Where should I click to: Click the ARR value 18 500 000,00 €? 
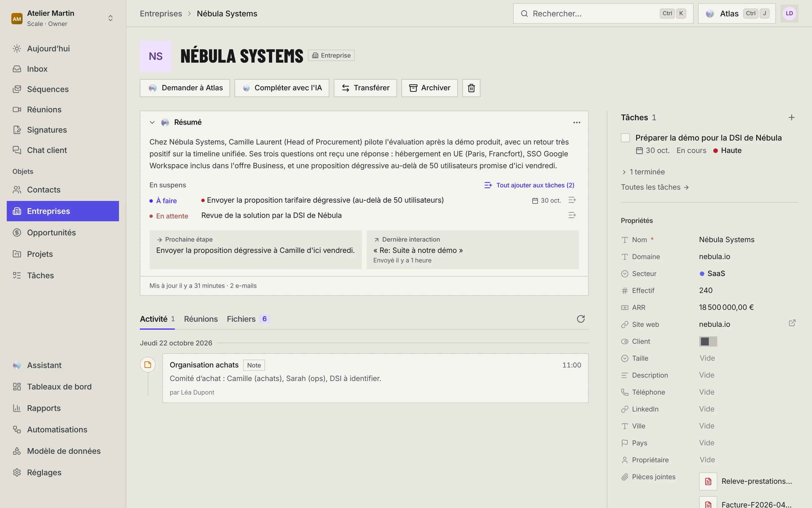pos(726,307)
